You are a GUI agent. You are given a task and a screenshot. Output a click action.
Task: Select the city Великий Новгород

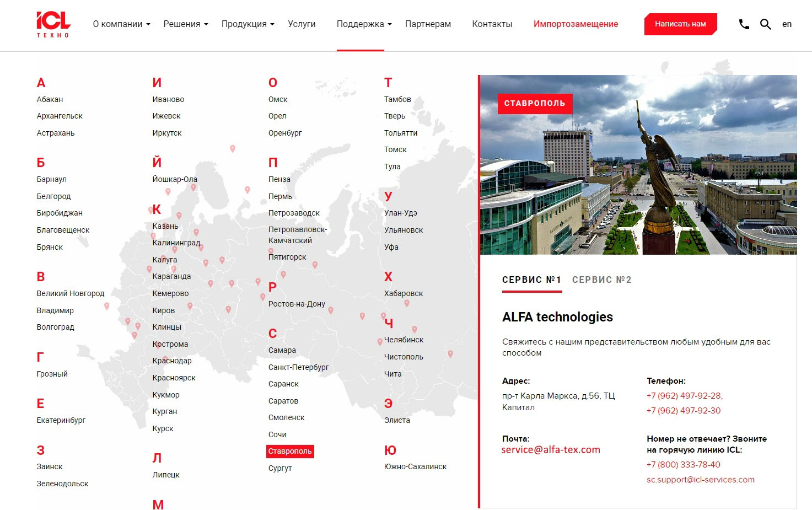[x=71, y=294]
